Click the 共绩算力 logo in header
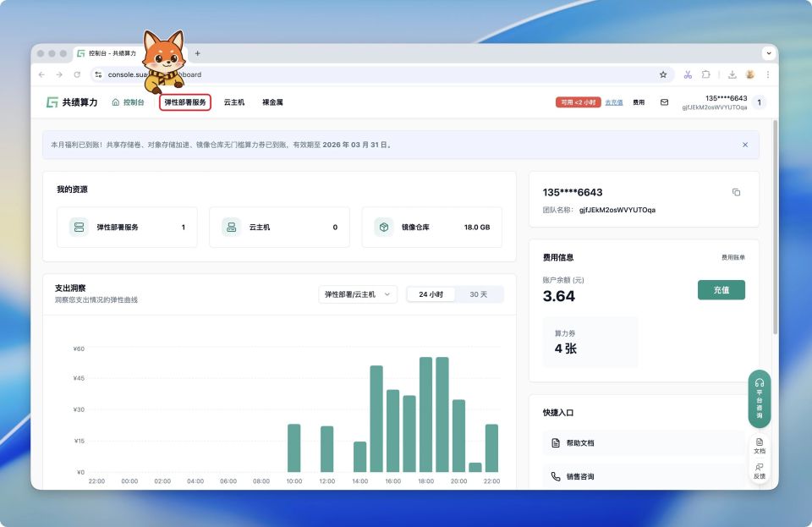 (72, 102)
